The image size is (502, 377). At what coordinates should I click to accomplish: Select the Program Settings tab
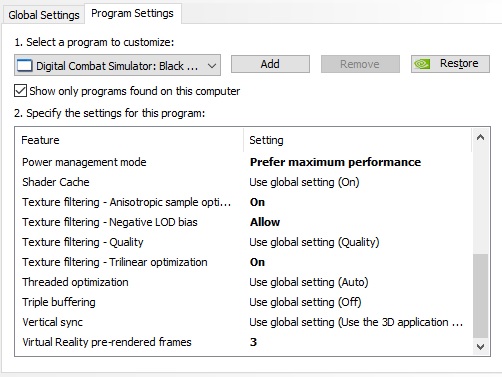[132, 13]
